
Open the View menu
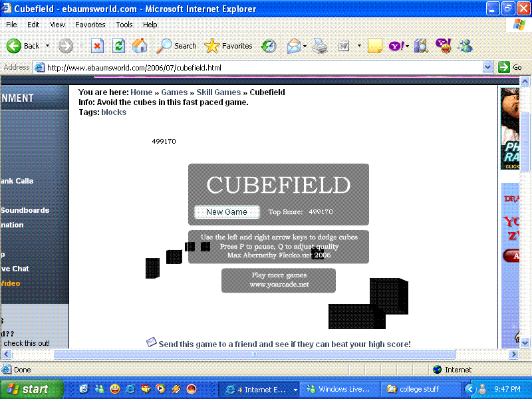pyautogui.click(x=57, y=25)
